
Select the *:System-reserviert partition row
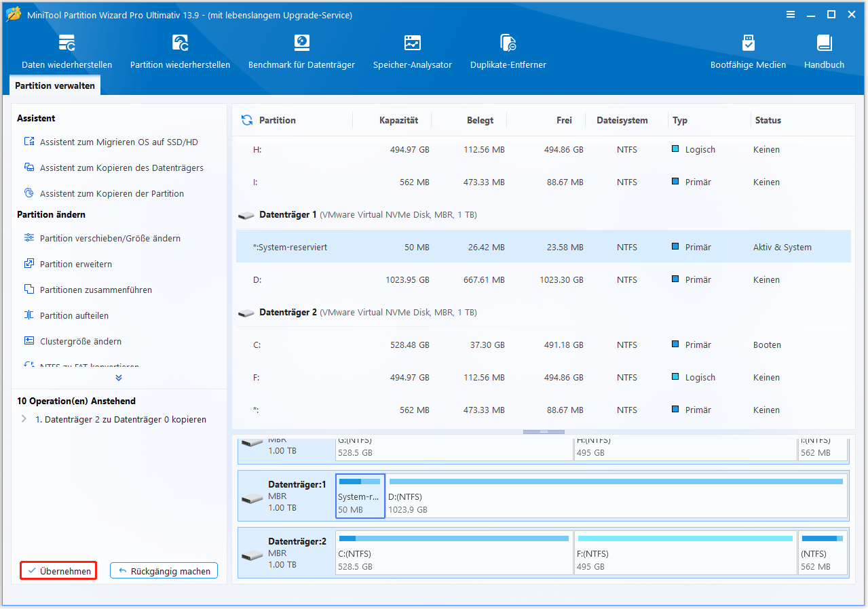coord(543,247)
